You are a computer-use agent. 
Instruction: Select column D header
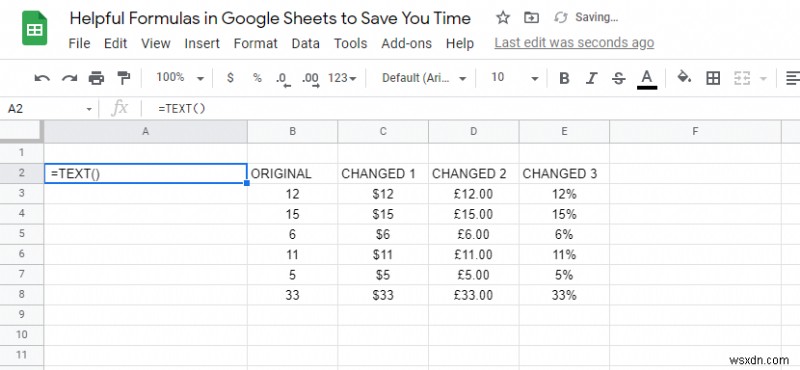point(473,132)
